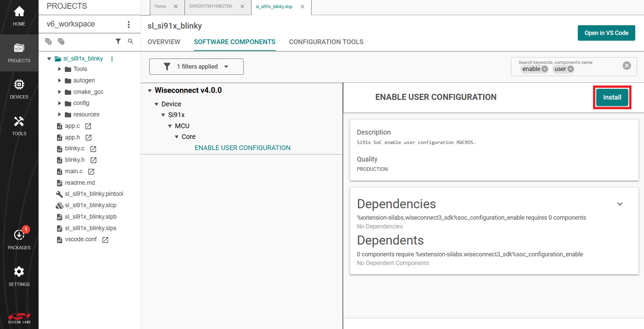Viewport: 644px width, 329px height.
Task: Open the search icon above the project tree
Action: click(x=130, y=41)
